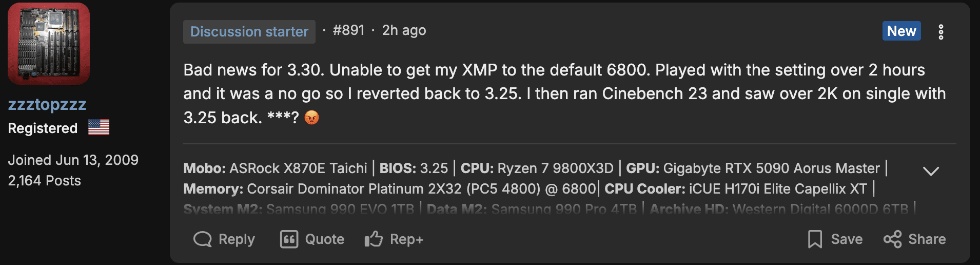
Task: Click the Reply text label
Action: pyautogui.click(x=237, y=239)
